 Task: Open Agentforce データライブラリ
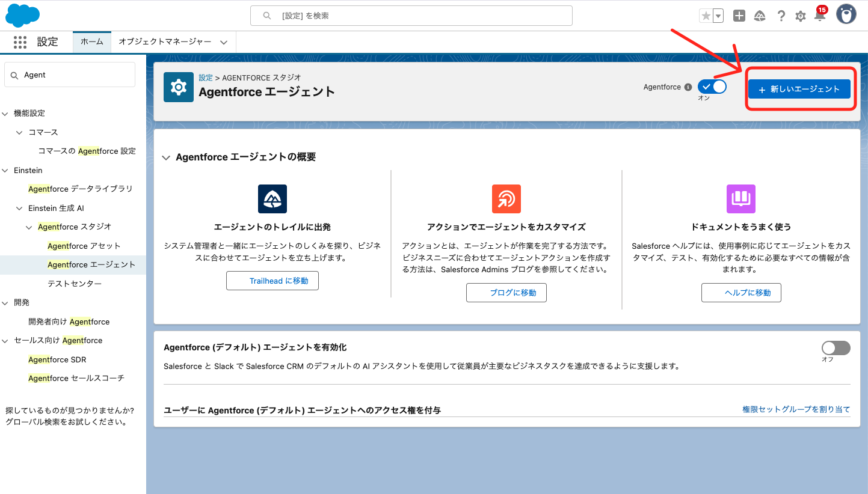click(81, 189)
